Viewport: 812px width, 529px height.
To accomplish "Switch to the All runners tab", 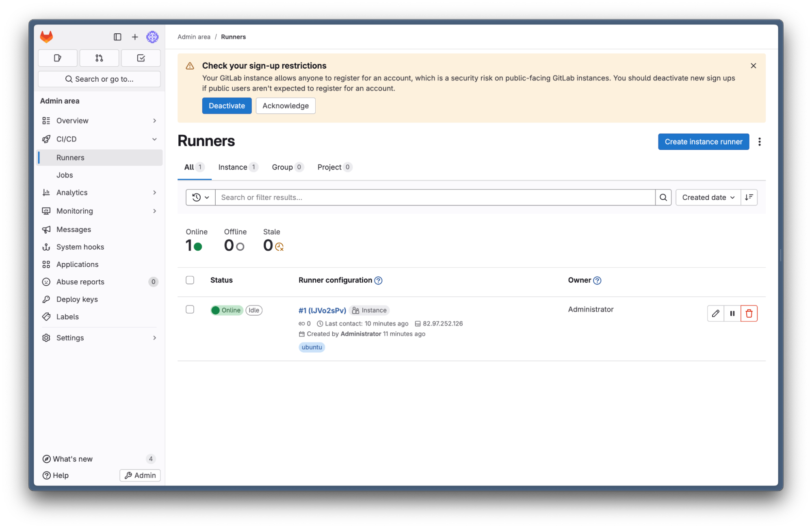I will 194,167.
